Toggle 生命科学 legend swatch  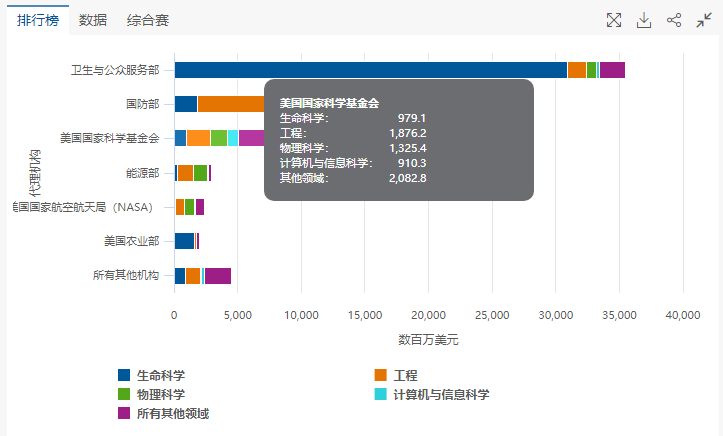click(124, 375)
